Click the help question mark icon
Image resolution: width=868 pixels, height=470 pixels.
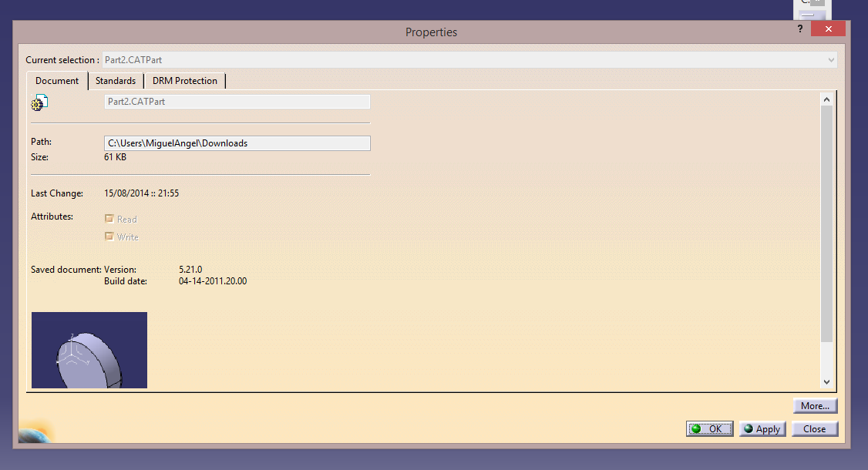[x=801, y=29]
